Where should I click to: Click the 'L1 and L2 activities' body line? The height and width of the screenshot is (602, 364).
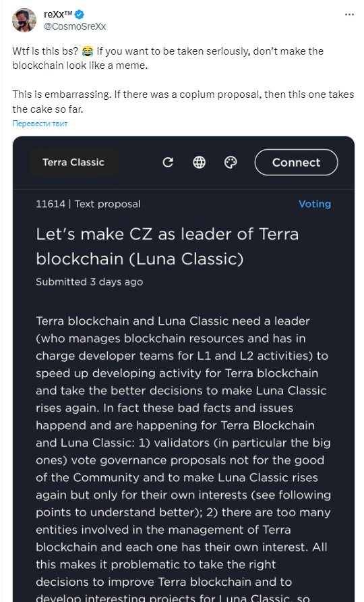pos(182,356)
